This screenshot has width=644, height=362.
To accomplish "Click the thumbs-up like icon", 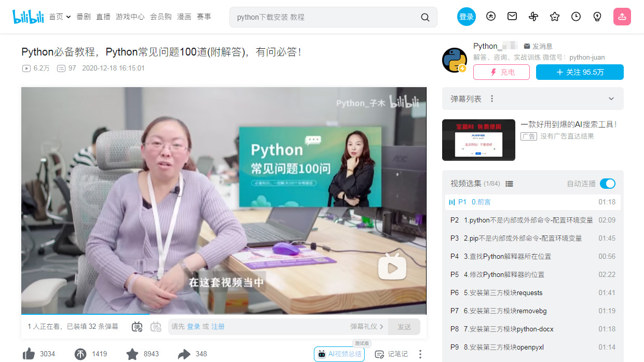I will [29, 354].
